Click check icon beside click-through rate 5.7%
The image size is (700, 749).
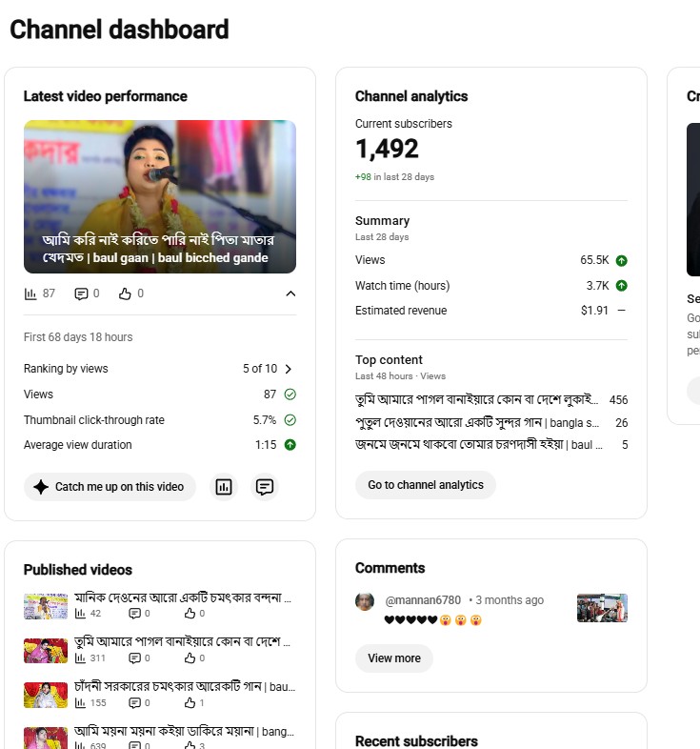click(290, 420)
